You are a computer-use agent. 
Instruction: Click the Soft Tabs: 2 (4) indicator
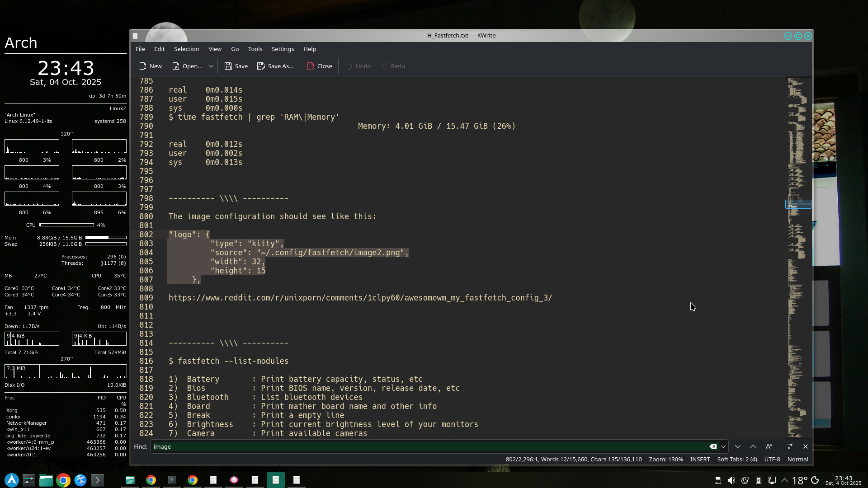(737, 459)
